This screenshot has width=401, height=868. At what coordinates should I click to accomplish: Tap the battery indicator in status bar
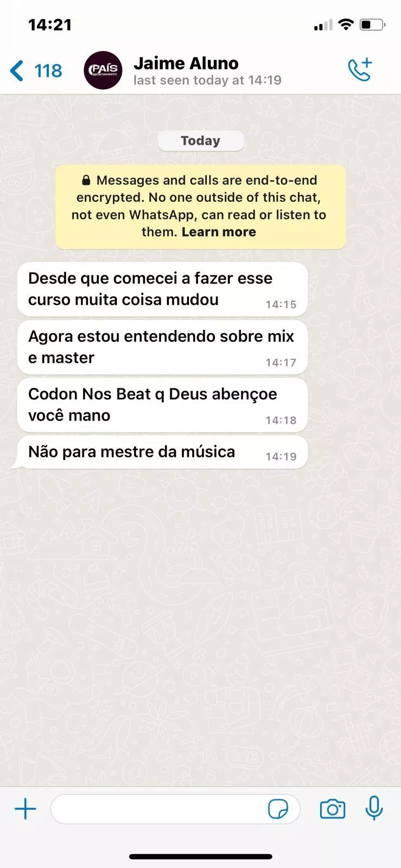tap(372, 24)
